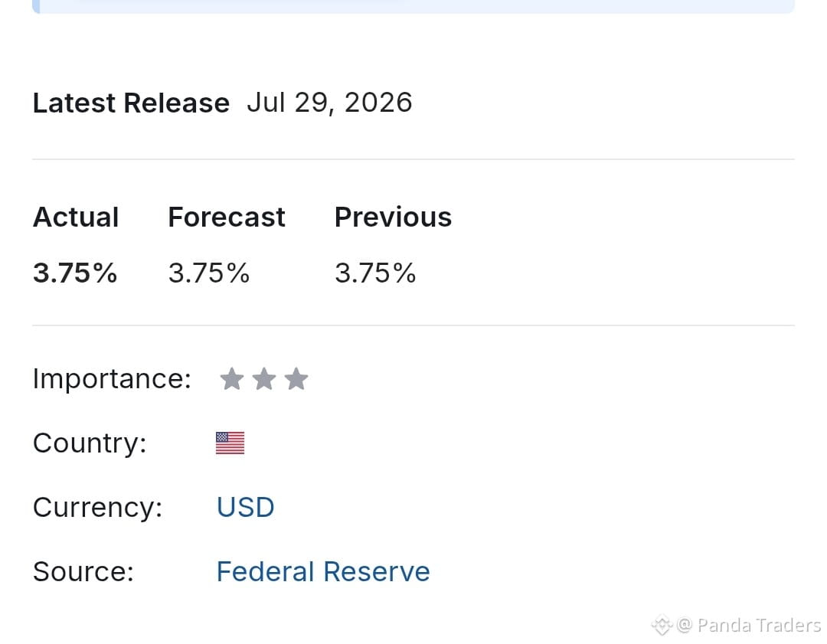The height and width of the screenshot is (644, 827).
Task: Click the Previous value 3.75%
Action: (375, 273)
